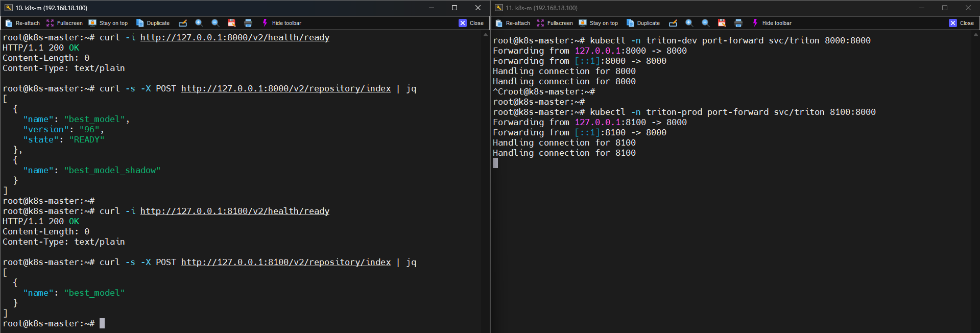Screen dimensions: 980x333
Task: Duplicate the session in window 11
Action: 643,23
